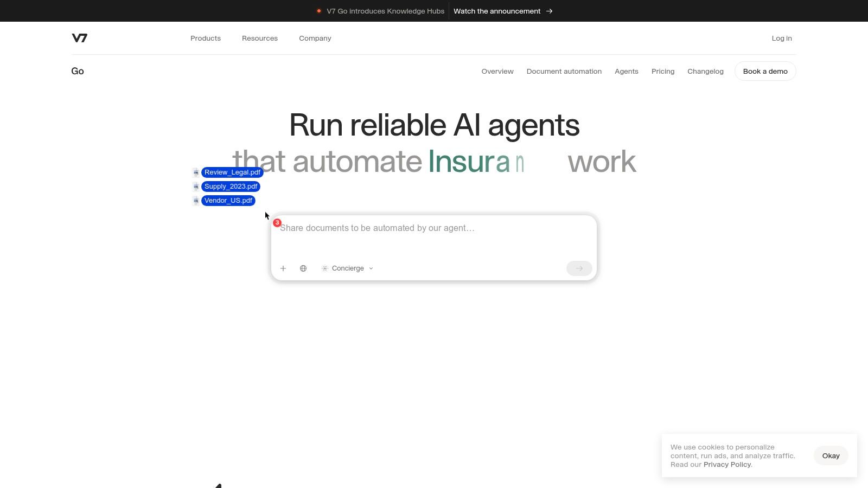
Task: Click the Supply_2023.pdf file icon
Action: 196,187
